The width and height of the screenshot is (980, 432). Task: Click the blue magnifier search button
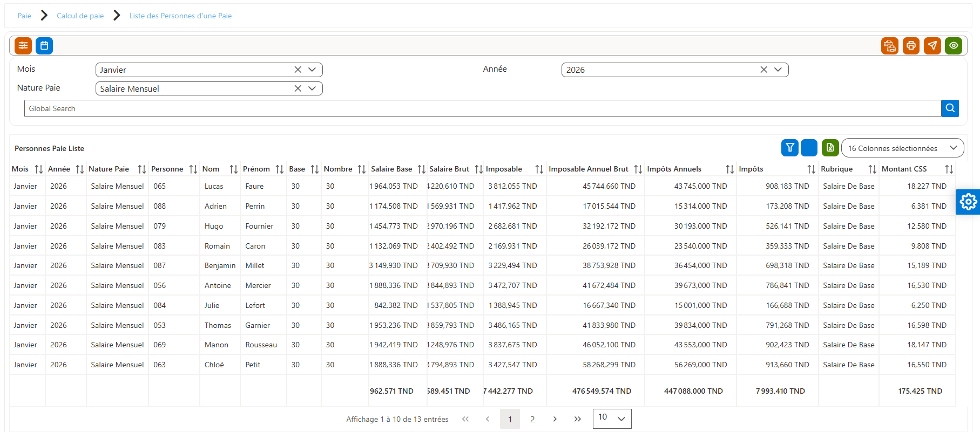click(x=950, y=108)
